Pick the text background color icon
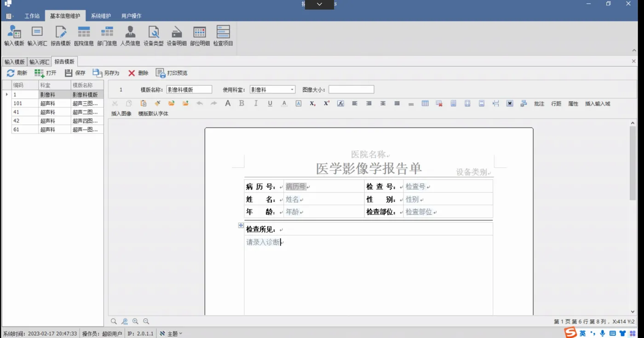 coord(299,104)
